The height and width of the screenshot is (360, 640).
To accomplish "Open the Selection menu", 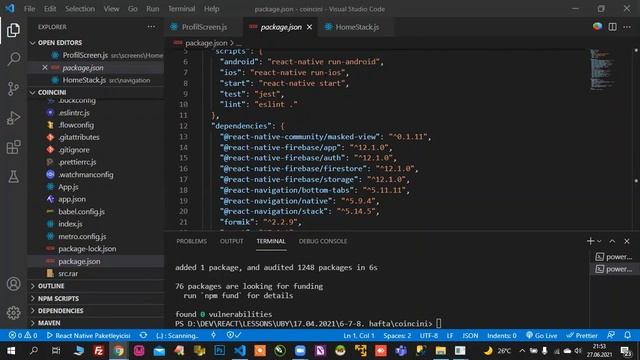I will pos(80,9).
